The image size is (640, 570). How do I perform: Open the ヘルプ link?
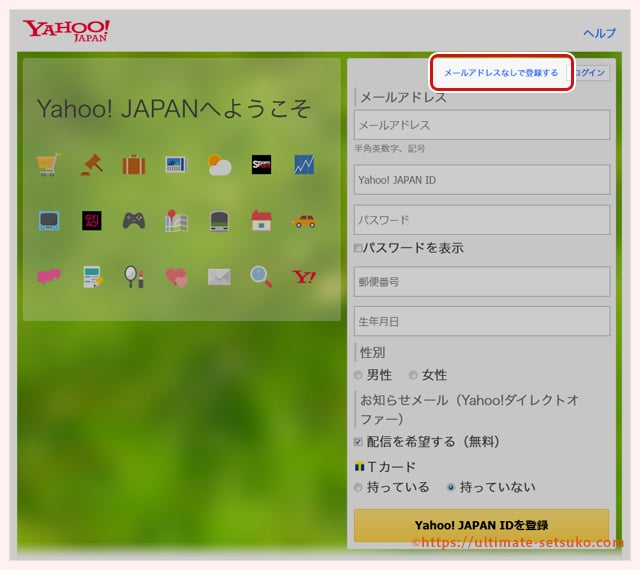pyautogui.click(x=600, y=33)
